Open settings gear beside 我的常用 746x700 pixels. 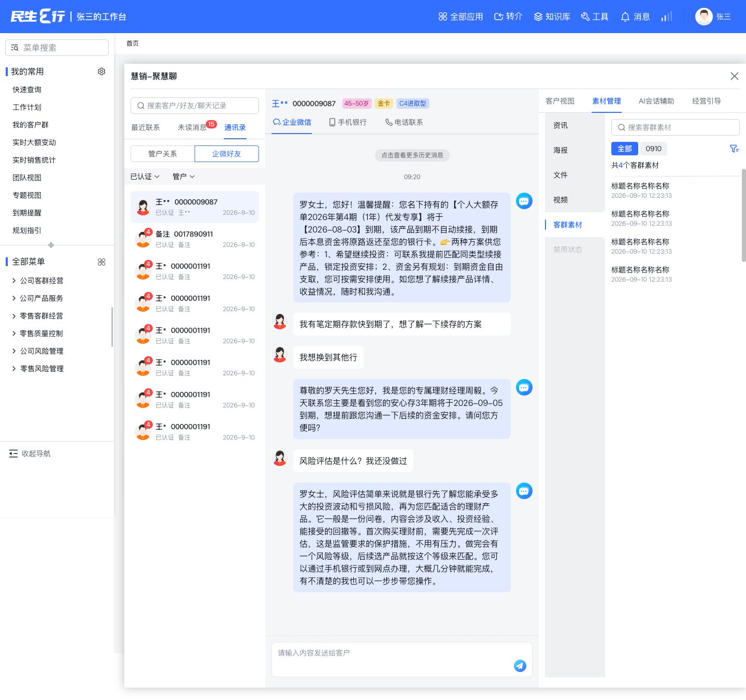pyautogui.click(x=102, y=71)
